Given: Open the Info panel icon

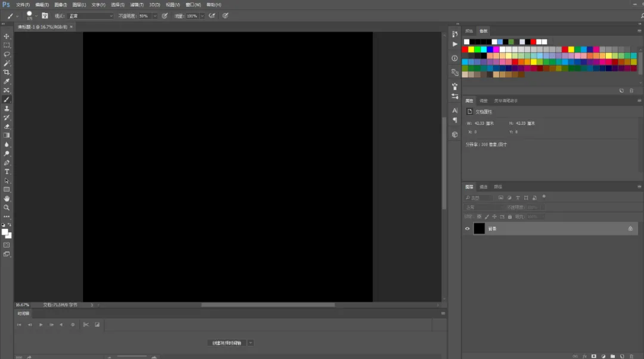Looking at the screenshot, I should [454, 58].
